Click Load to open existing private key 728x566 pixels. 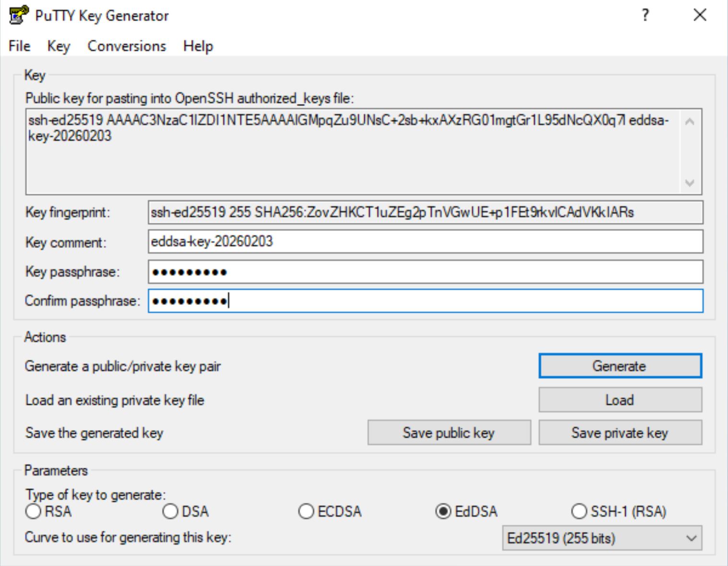tap(620, 400)
